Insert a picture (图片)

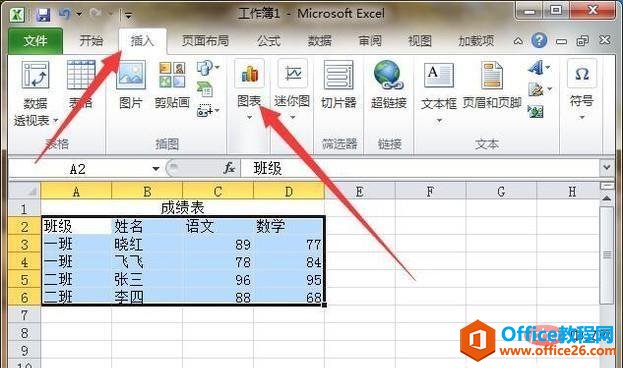tap(131, 84)
